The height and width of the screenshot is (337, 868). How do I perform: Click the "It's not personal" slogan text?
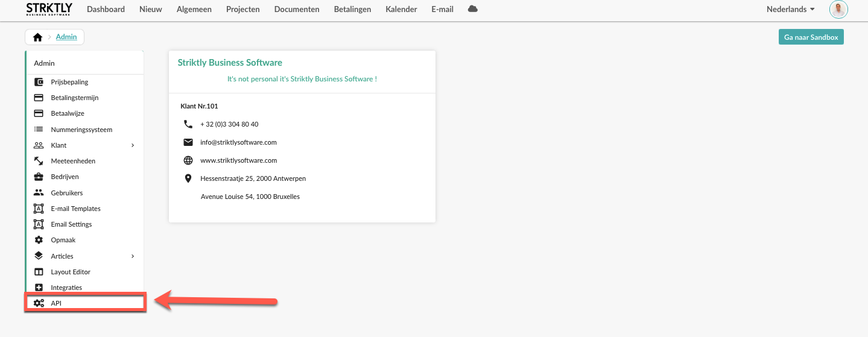[302, 79]
